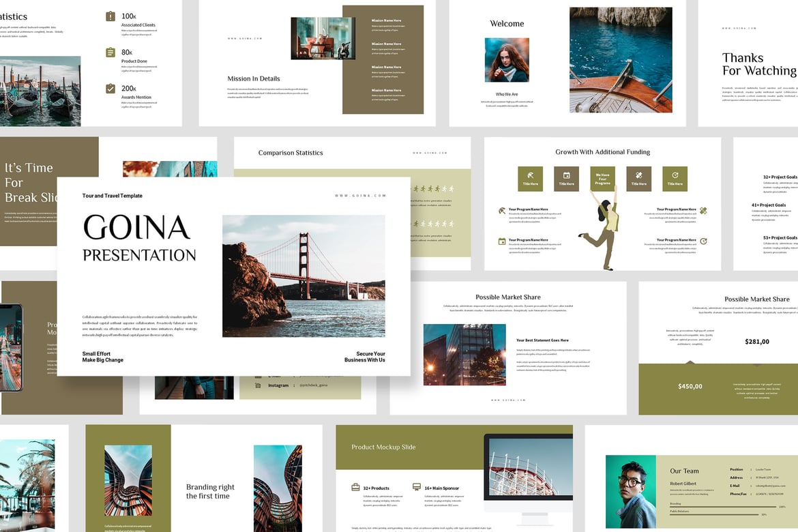
Task: Click the Instagram label
Action: pos(278,385)
